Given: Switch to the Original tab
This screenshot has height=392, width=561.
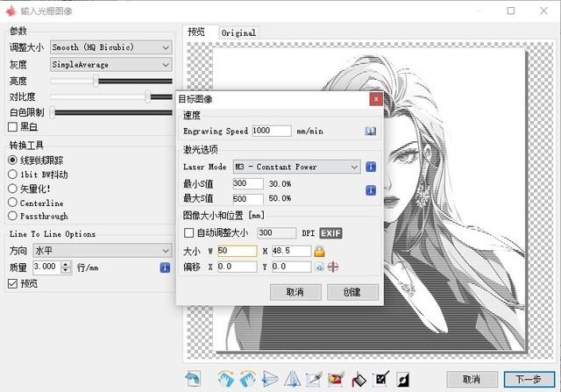Looking at the screenshot, I should click(238, 33).
